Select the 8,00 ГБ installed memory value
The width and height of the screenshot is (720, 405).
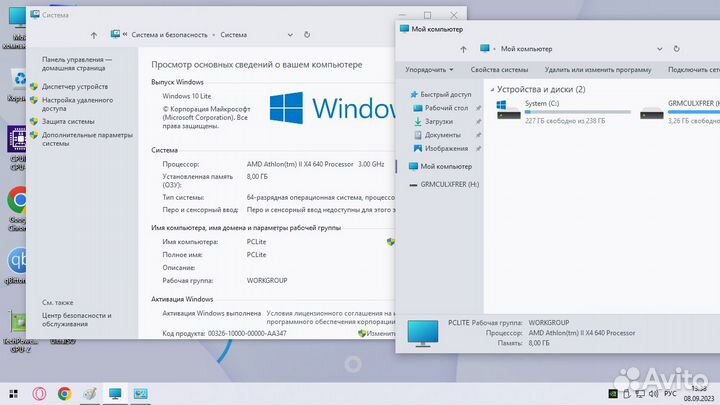click(257, 176)
